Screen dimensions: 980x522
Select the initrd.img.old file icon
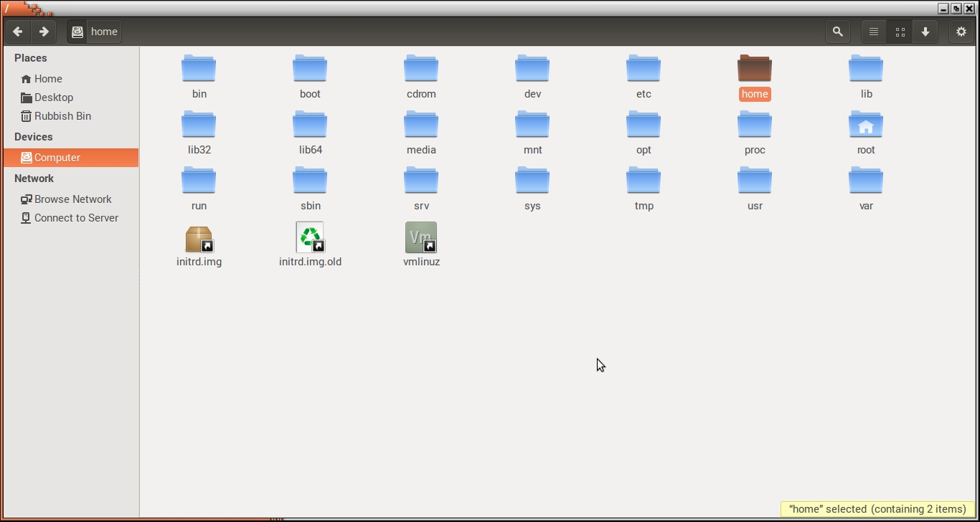[310, 238]
